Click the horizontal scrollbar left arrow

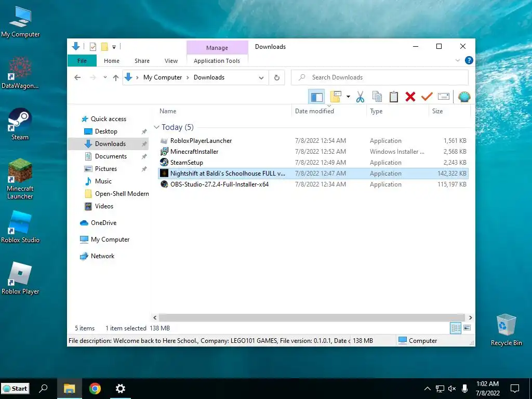pyautogui.click(x=155, y=317)
